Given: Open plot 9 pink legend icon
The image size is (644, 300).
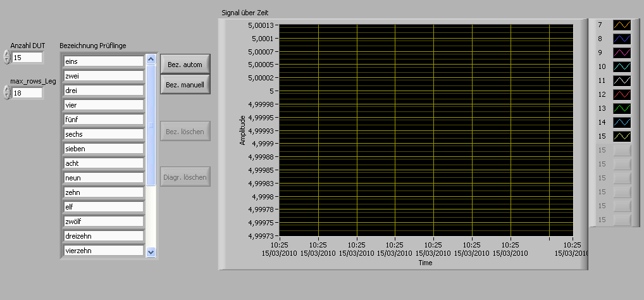Looking at the screenshot, I should pyautogui.click(x=622, y=53).
